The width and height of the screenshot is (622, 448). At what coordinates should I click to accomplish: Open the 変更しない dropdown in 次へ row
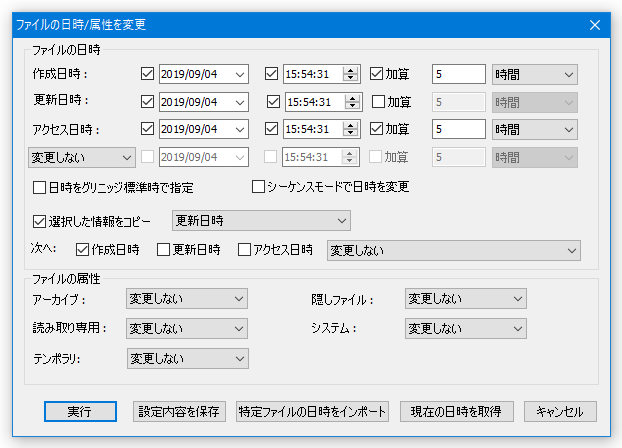pos(454,250)
